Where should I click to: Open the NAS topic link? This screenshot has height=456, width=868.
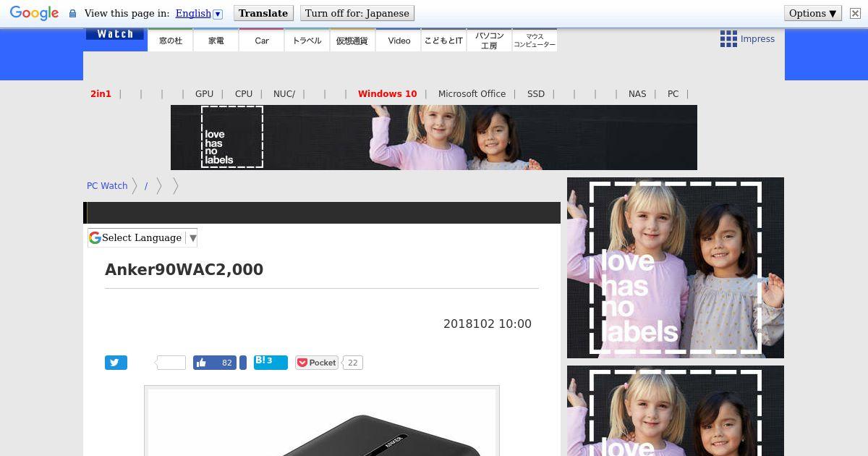(637, 94)
